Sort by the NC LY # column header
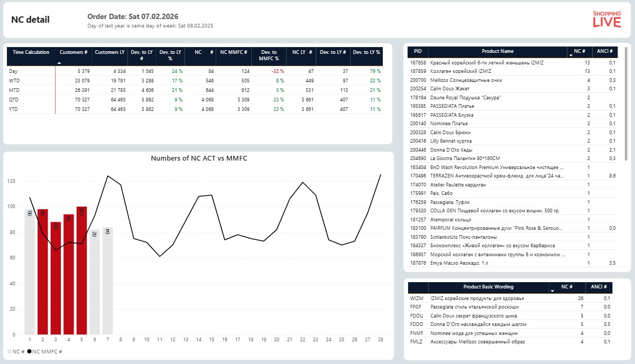Screen dimensions: 635x364 point(302,52)
